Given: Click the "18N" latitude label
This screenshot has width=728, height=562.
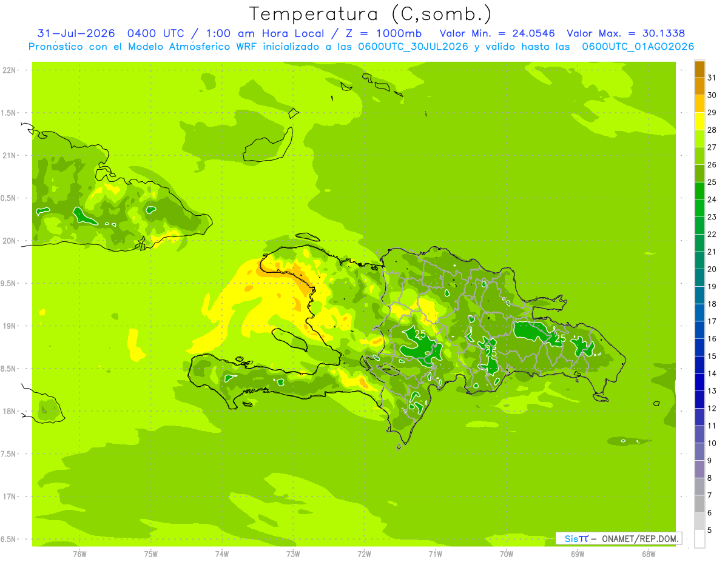Looking at the screenshot, I should [9, 411].
